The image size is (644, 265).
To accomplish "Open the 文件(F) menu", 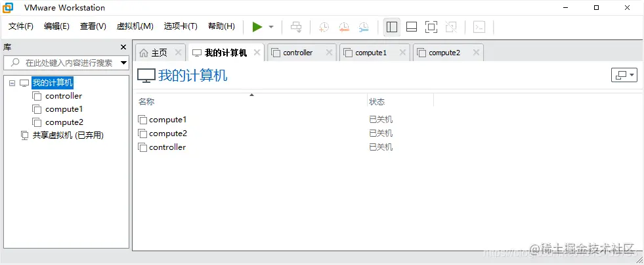I will (21, 26).
